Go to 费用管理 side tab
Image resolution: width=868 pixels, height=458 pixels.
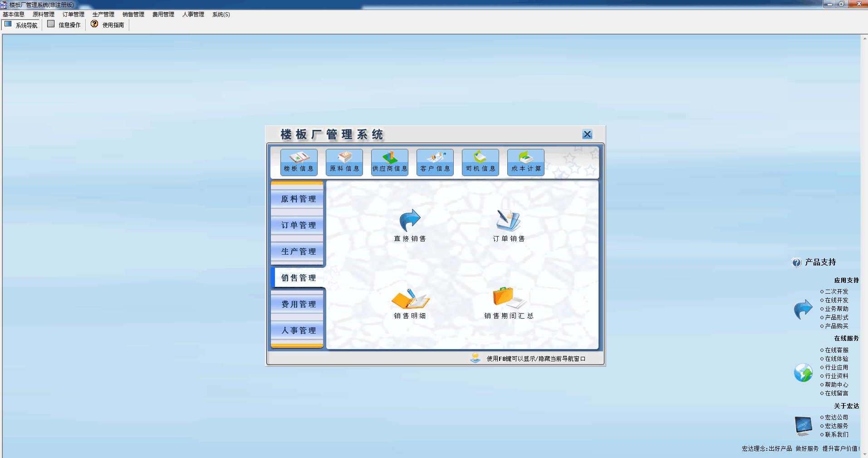[298, 304]
